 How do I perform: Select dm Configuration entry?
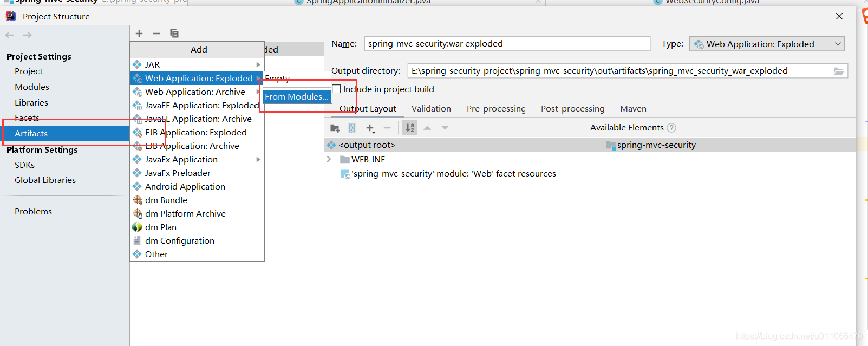tap(197, 240)
